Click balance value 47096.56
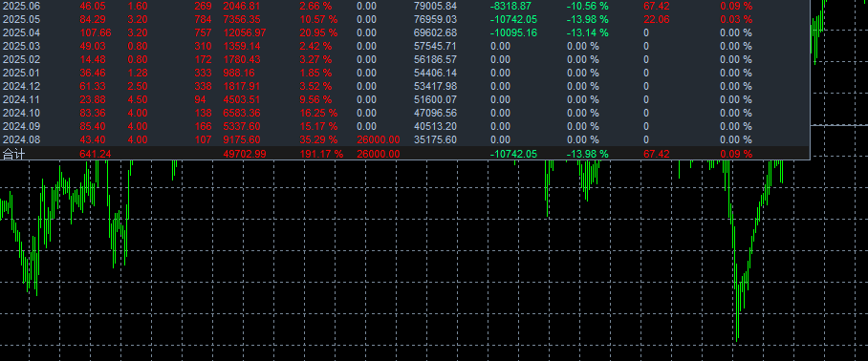The height and width of the screenshot is (361, 868). (436, 113)
